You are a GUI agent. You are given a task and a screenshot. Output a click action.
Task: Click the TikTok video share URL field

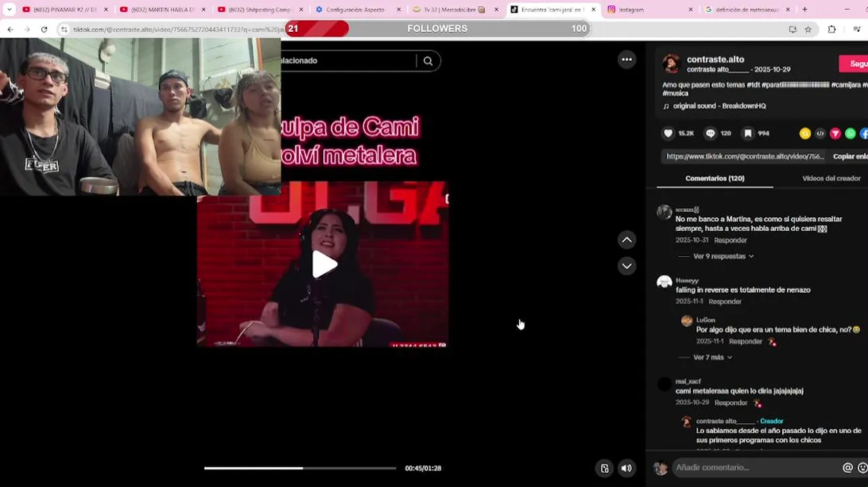click(745, 156)
